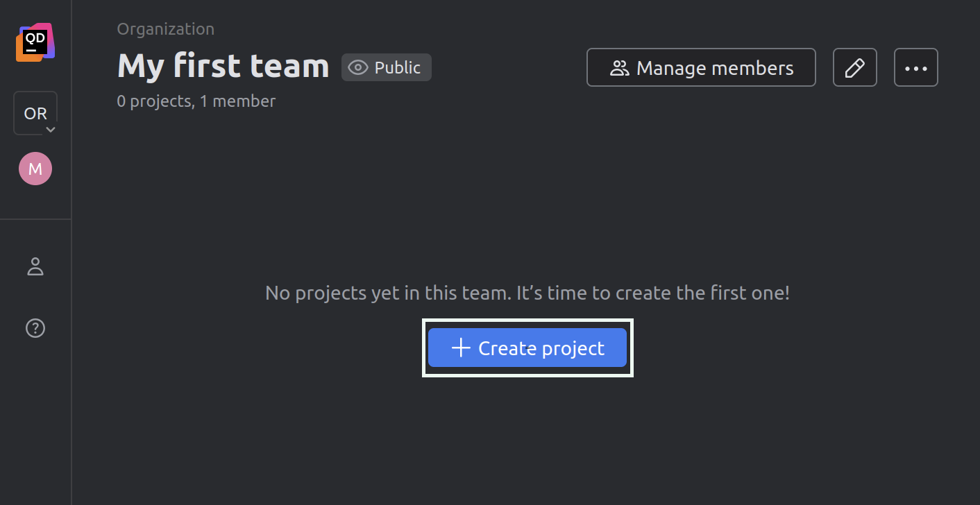Click the eye icon next to Public
Viewport: 980px width, 505px height.
click(358, 67)
